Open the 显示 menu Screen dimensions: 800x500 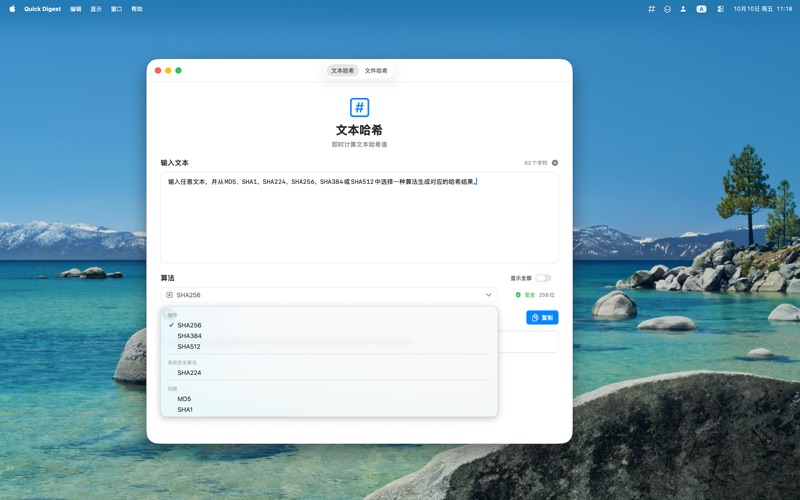click(x=96, y=9)
